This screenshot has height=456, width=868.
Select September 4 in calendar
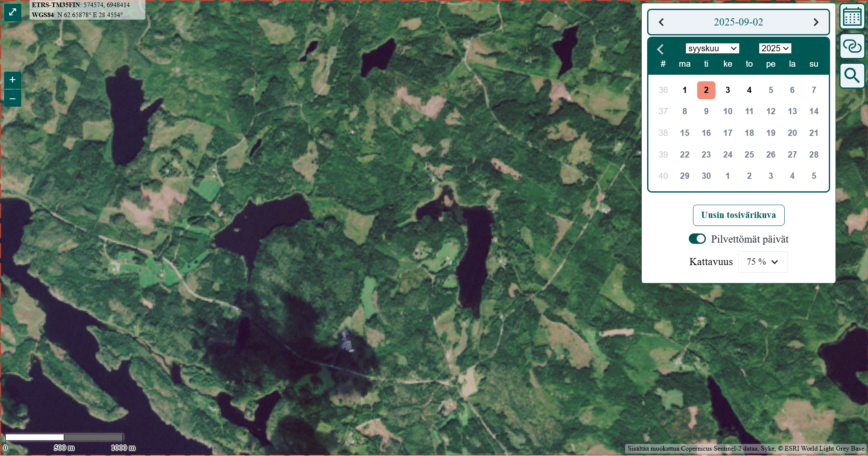click(749, 90)
